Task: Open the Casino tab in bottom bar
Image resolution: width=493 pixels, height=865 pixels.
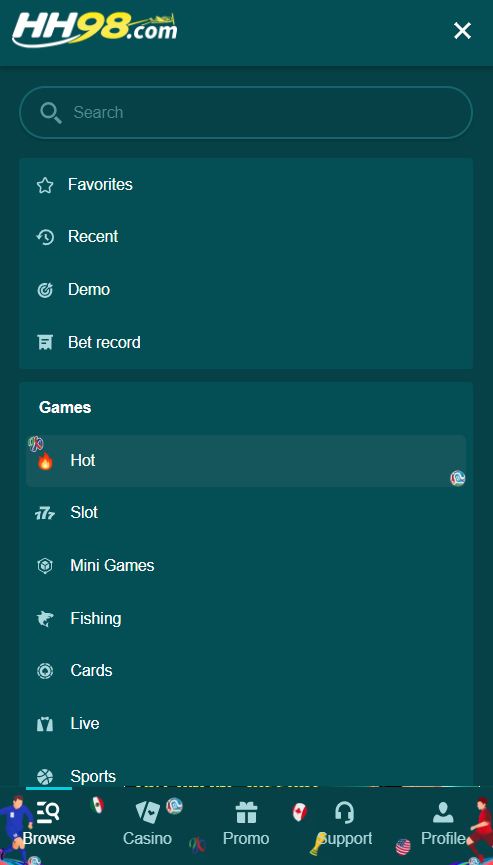Action: pos(147,824)
